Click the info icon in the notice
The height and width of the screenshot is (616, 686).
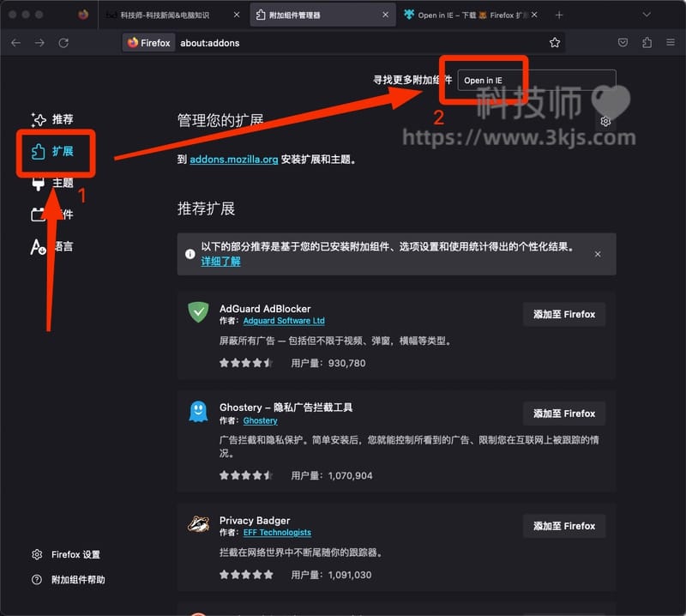tap(190, 254)
